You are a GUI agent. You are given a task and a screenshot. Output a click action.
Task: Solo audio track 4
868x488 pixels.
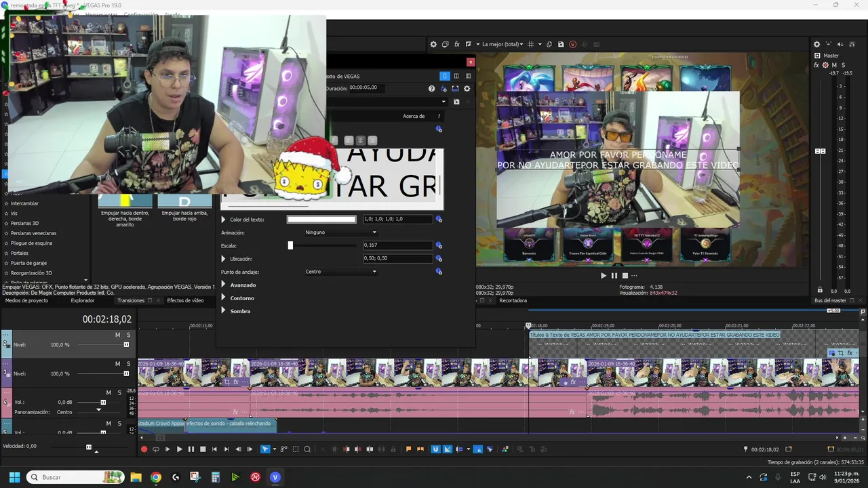119,392
